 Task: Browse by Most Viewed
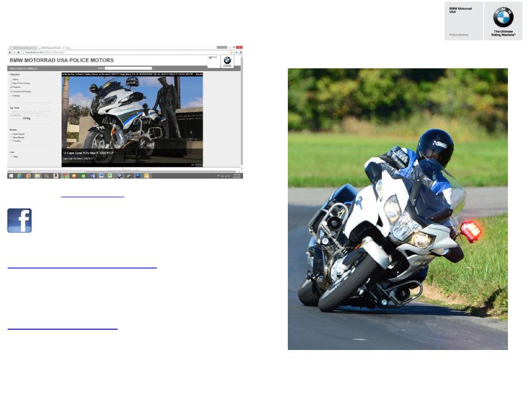coord(18,134)
